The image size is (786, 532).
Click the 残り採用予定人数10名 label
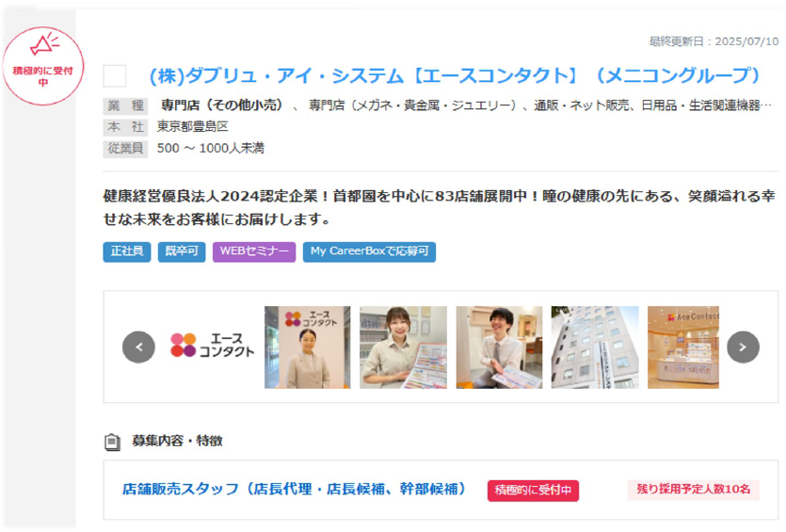pos(693,490)
